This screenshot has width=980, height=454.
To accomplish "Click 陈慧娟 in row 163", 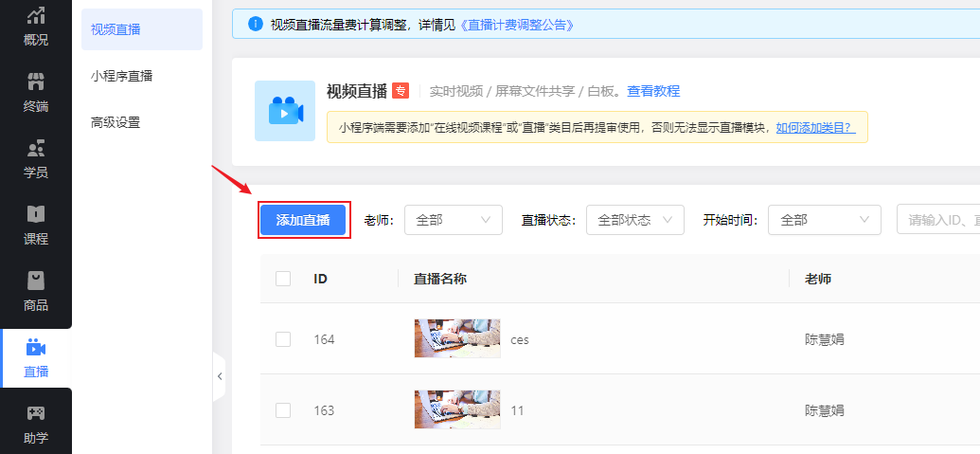I will (825, 410).
